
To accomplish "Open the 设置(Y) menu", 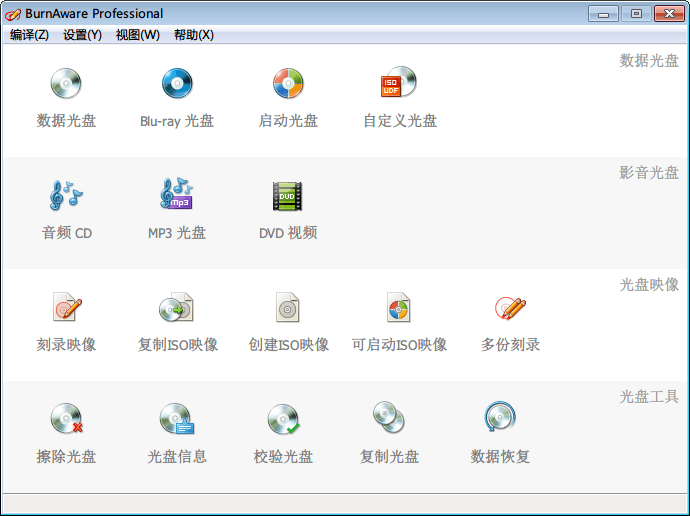I will [x=82, y=35].
